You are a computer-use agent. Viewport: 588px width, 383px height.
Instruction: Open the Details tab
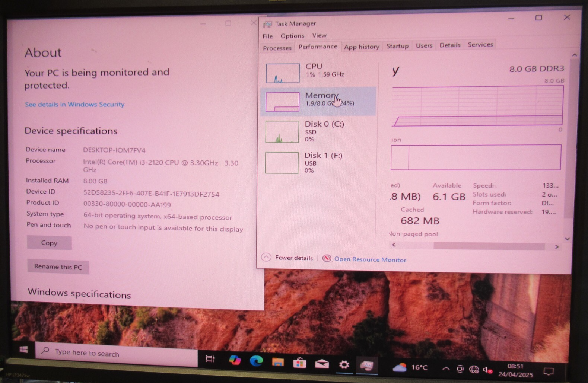[450, 45]
